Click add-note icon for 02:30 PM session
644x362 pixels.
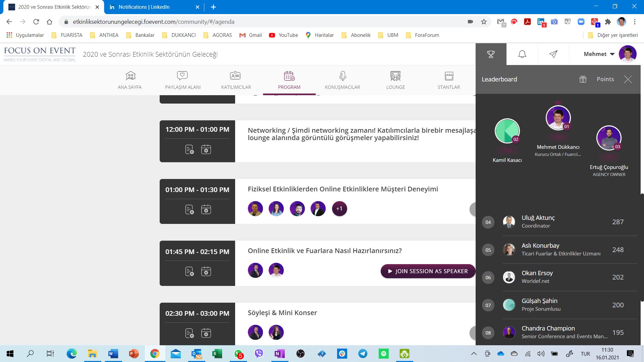(x=190, y=333)
